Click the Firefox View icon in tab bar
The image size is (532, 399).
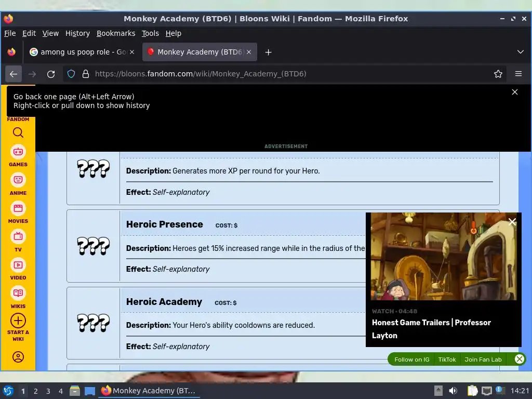click(x=11, y=52)
